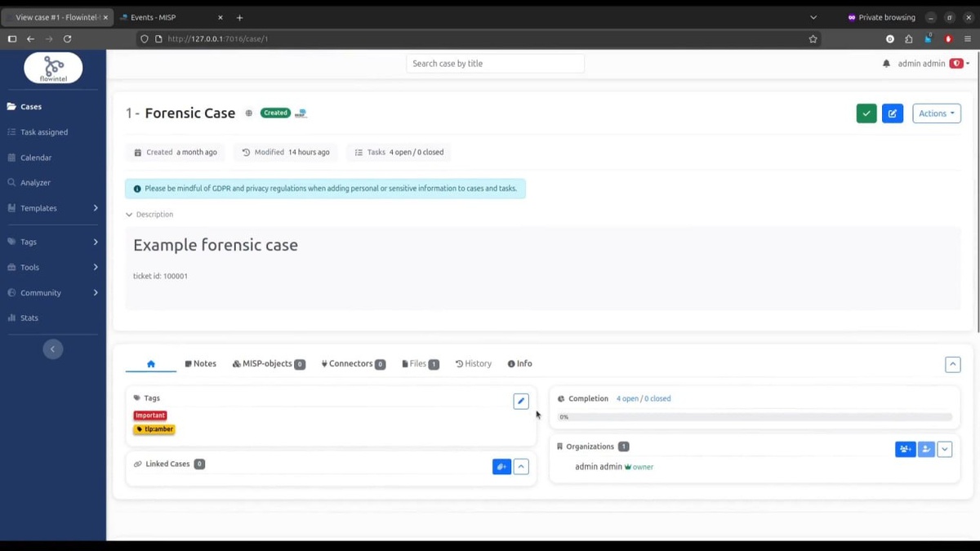Toggle the Firefox sidebar icon

tap(11, 38)
